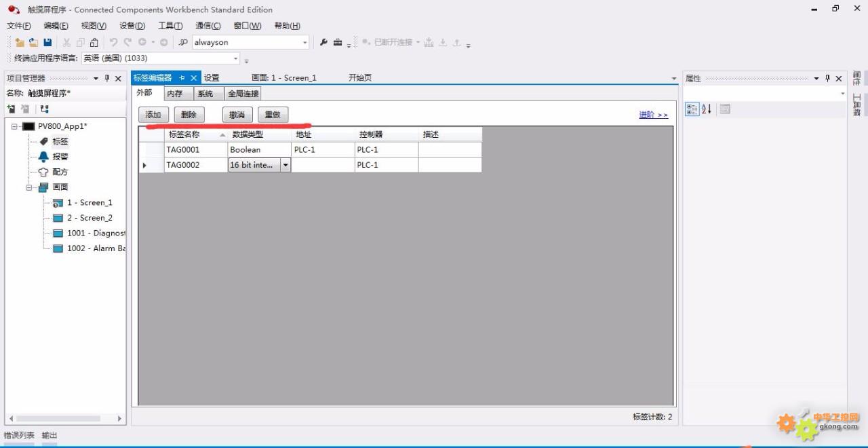Click the Redo (重做) button in tag editor
The width and height of the screenshot is (868, 448).
[x=273, y=115]
